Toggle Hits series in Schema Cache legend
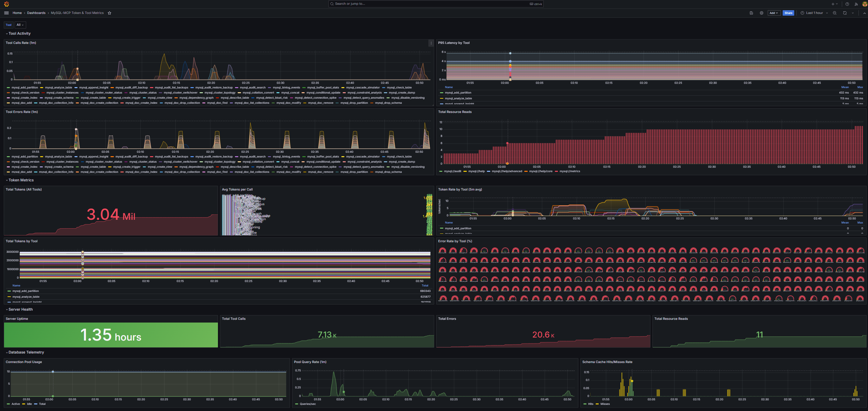Screen dimensions: 868x411 click(591, 404)
